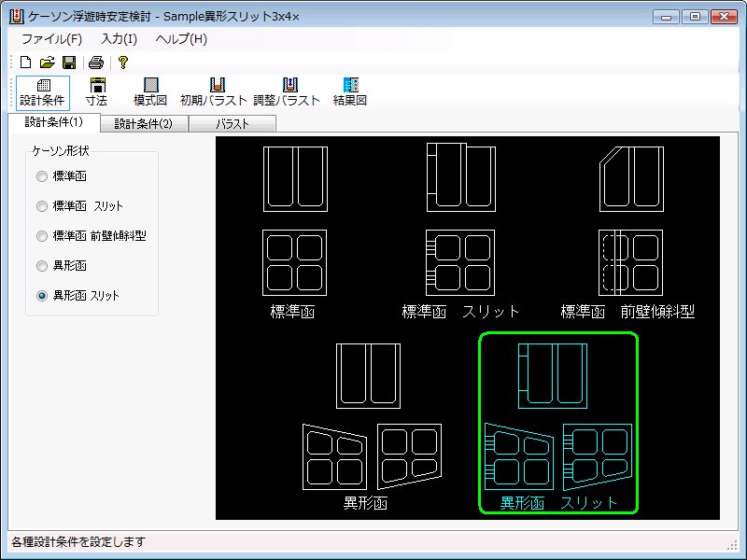Screen dimensions: 747x560
Task: Switch to the 設計条件(2) tab
Action: click(x=143, y=123)
